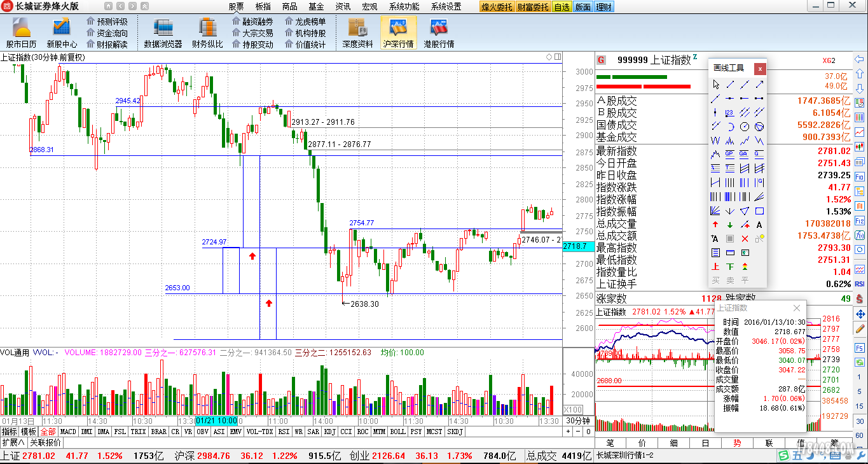
Task: Click the RSI icon in right sidebar
Action: point(859,284)
